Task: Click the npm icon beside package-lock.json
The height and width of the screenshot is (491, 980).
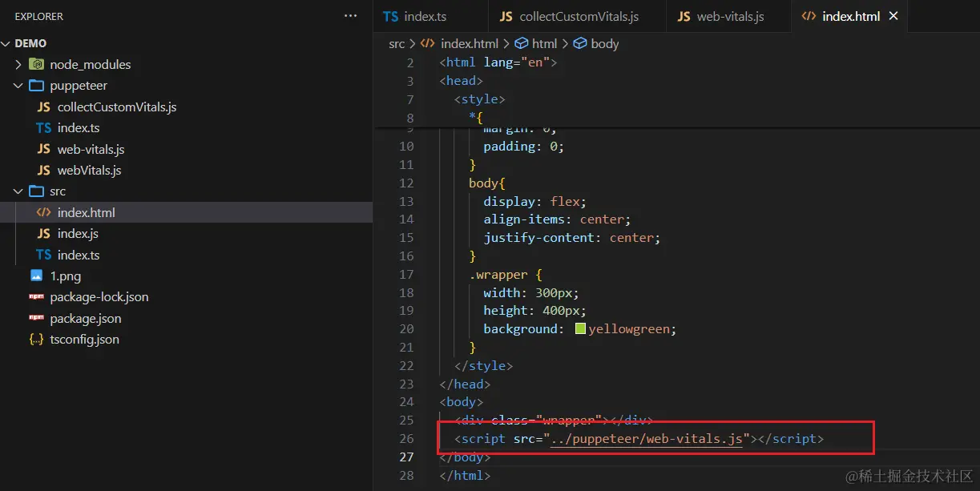Action: point(36,297)
